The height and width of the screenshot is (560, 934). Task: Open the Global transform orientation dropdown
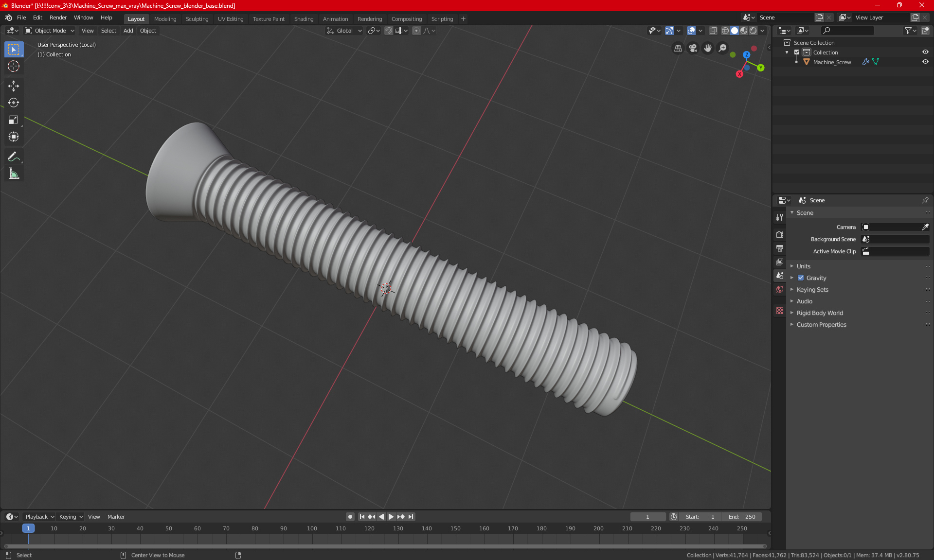[344, 31]
